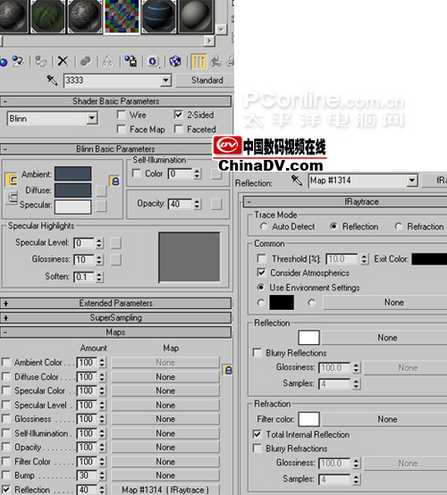Screen dimensions: 447x495
Task: Click the Ambient color swatch
Action: click(73, 174)
